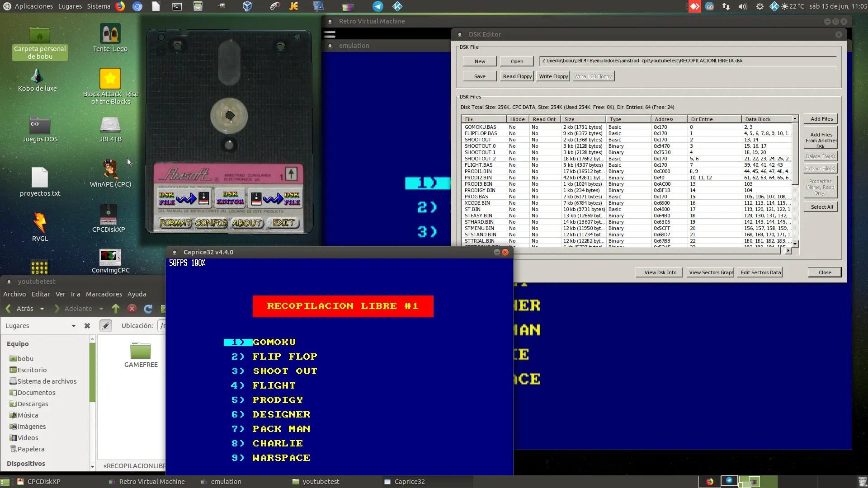Select XCODE.BIN row in file list
This screenshot has height=488, width=868.
627,203
